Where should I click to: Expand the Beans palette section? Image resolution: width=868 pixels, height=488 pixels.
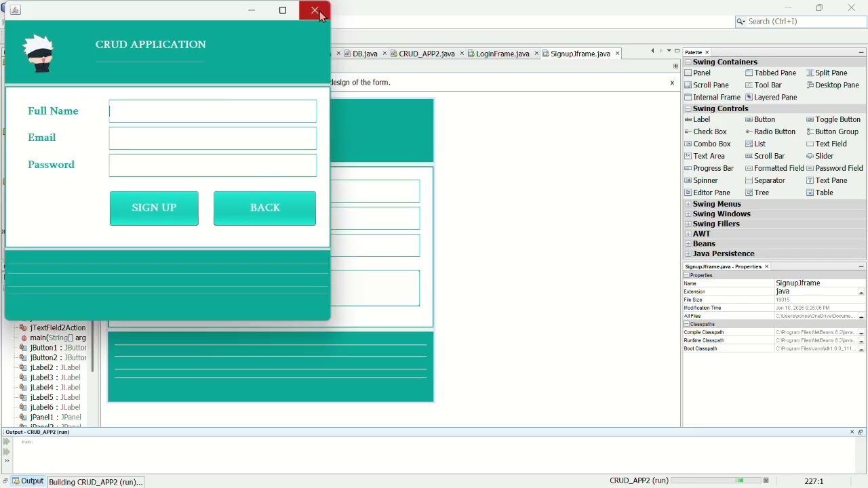pyautogui.click(x=688, y=245)
